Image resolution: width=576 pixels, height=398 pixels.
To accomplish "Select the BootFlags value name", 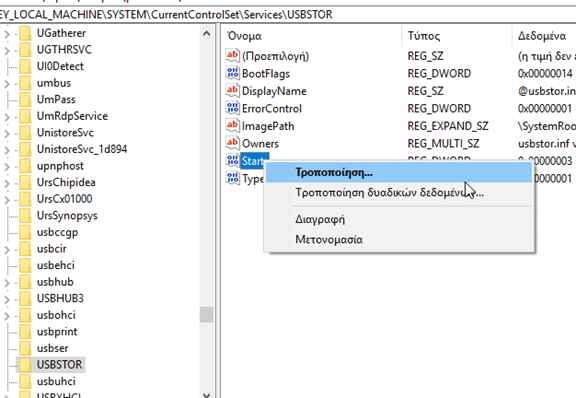I will 266,74.
